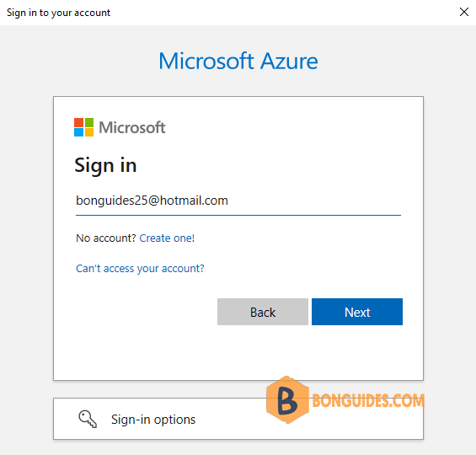Click the orange hexagon B logo
The height and width of the screenshot is (455, 476).
tap(287, 399)
